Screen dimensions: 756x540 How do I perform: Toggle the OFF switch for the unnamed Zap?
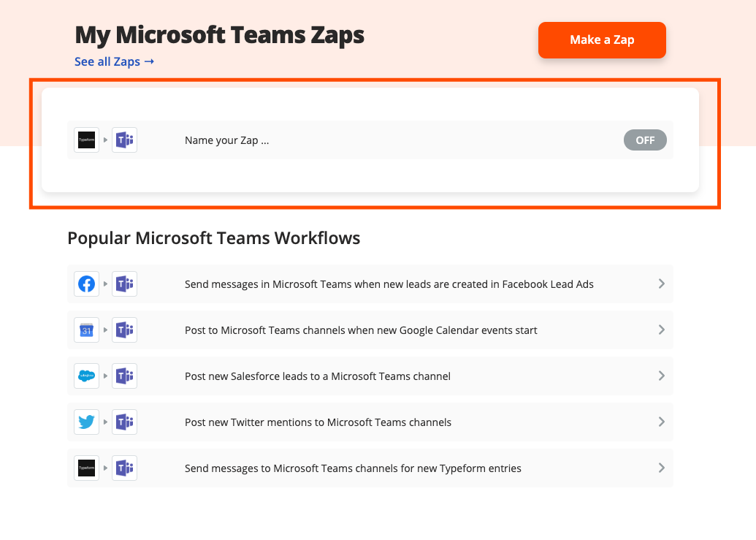pyautogui.click(x=645, y=140)
